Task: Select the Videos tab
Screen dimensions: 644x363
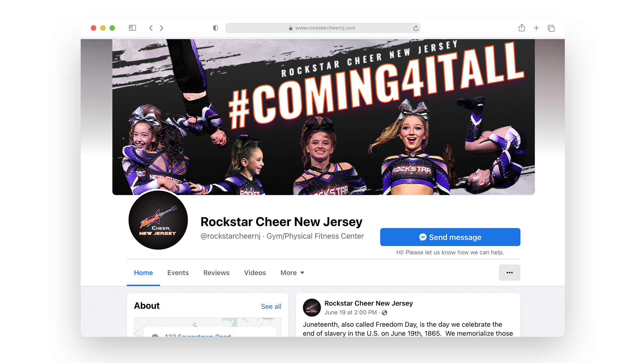Action: pos(255,273)
